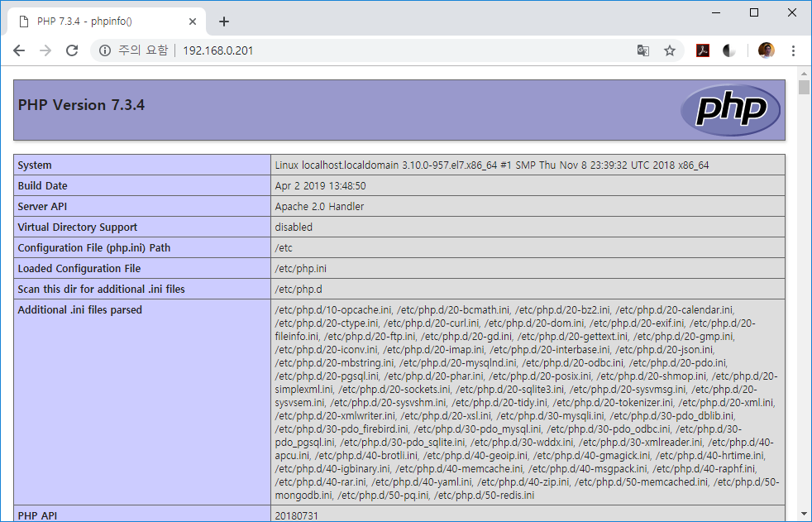The height and width of the screenshot is (522, 812).
Task: Maximize the browser window
Action: click(754, 12)
